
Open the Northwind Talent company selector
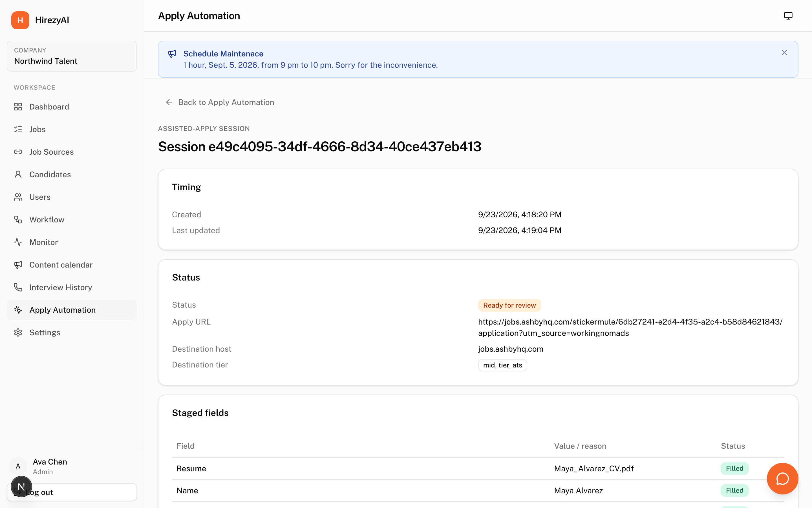pyautogui.click(x=72, y=56)
